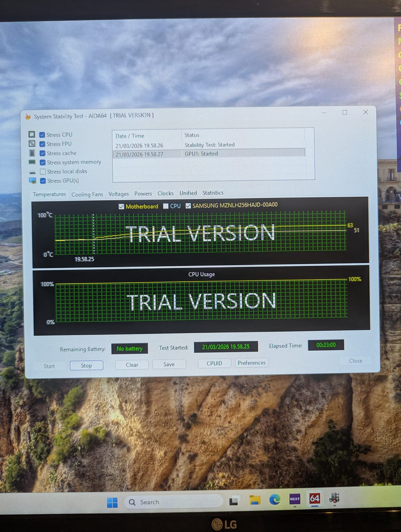
Task: Click the Elapsed Time value 00:23:00
Action: click(x=326, y=345)
